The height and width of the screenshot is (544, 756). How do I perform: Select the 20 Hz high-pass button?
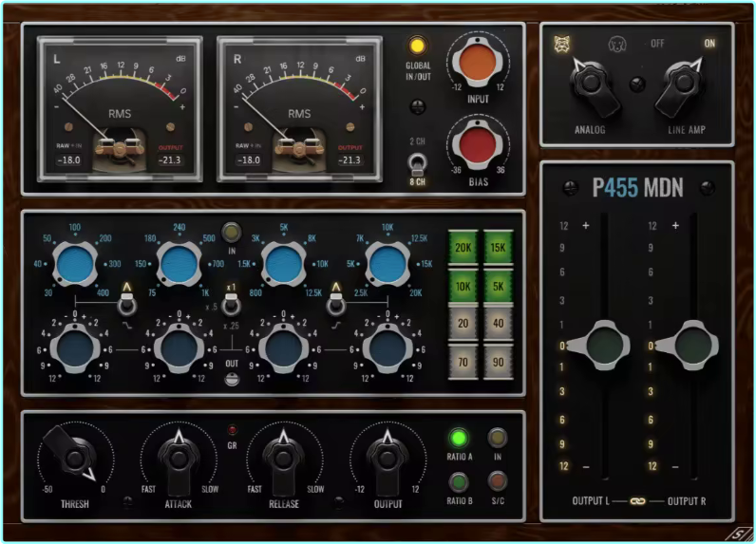(463, 324)
